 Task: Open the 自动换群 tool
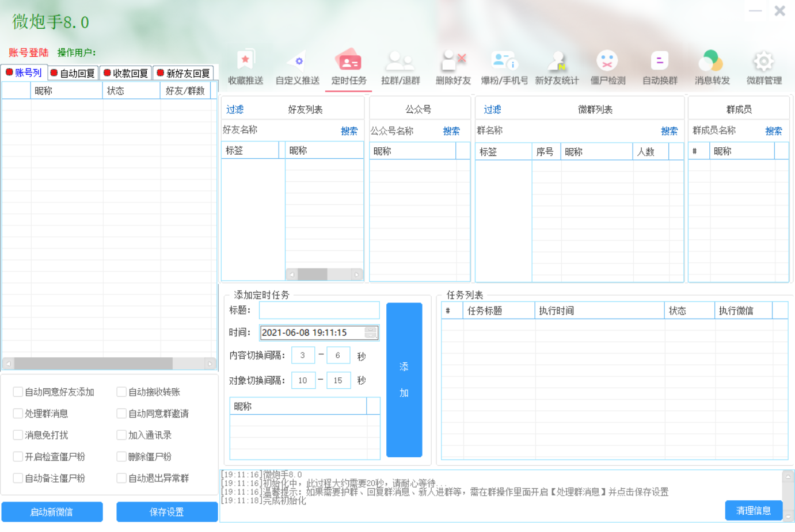pyautogui.click(x=660, y=68)
